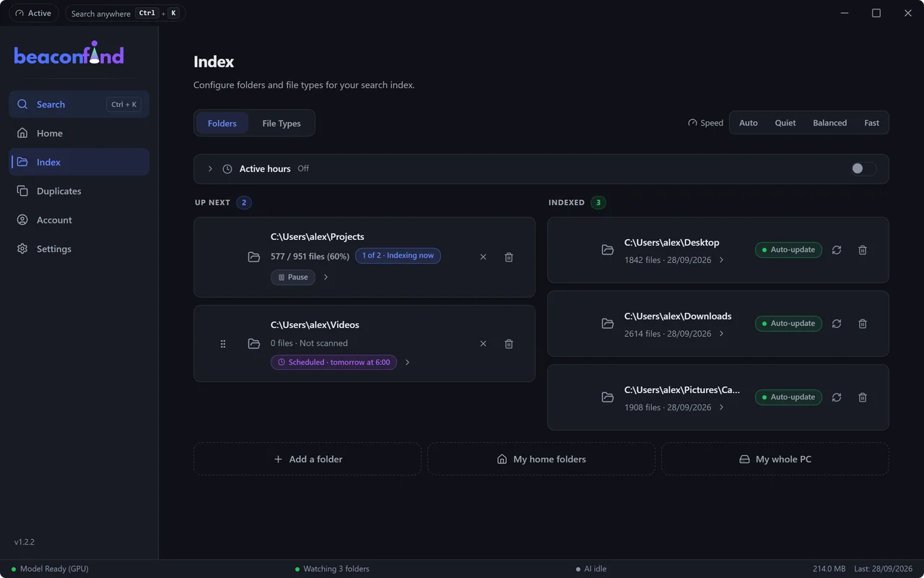Click trash icon for Videos folder
The image size is (924, 578).
coord(509,344)
